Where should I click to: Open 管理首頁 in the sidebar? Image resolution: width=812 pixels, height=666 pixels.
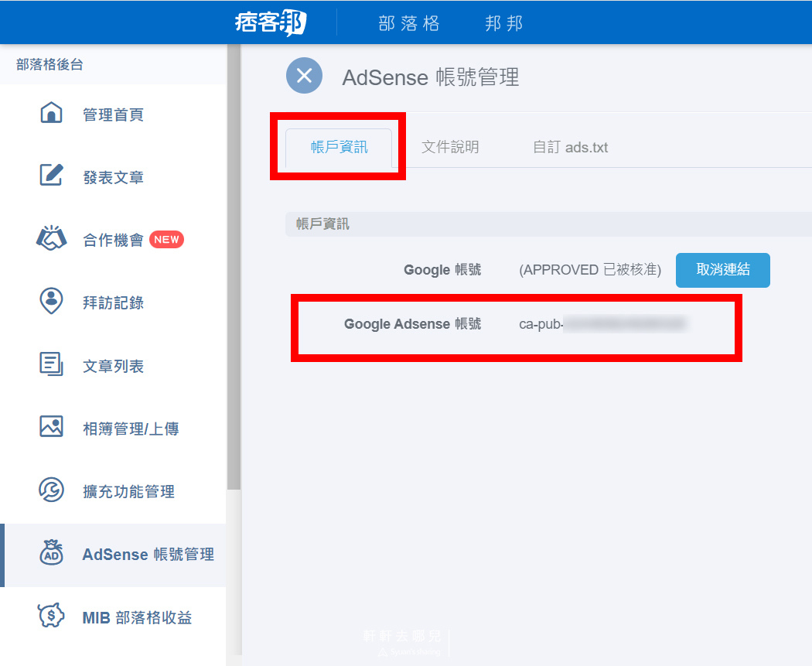tap(113, 114)
